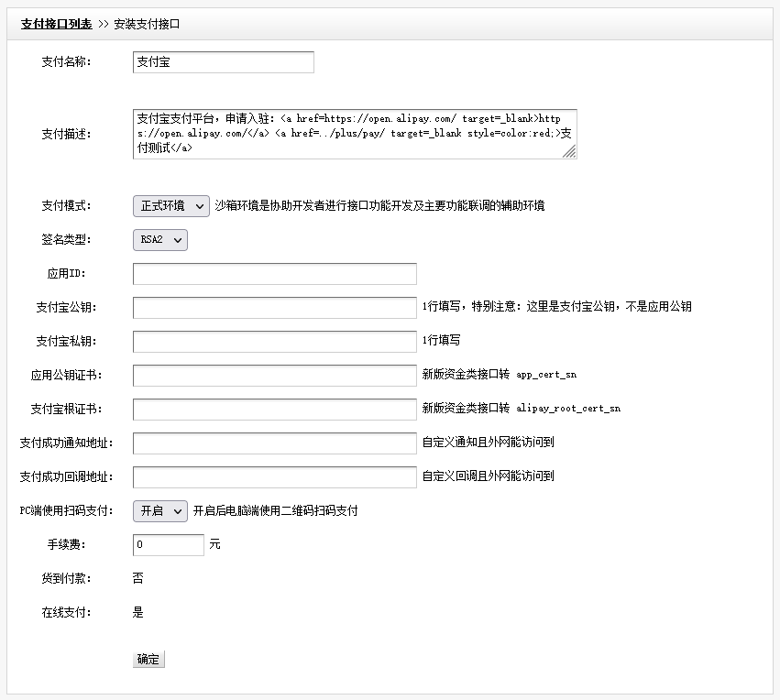Click the 应用ID input field
Viewport: 780px width, 700px height.
[274, 274]
